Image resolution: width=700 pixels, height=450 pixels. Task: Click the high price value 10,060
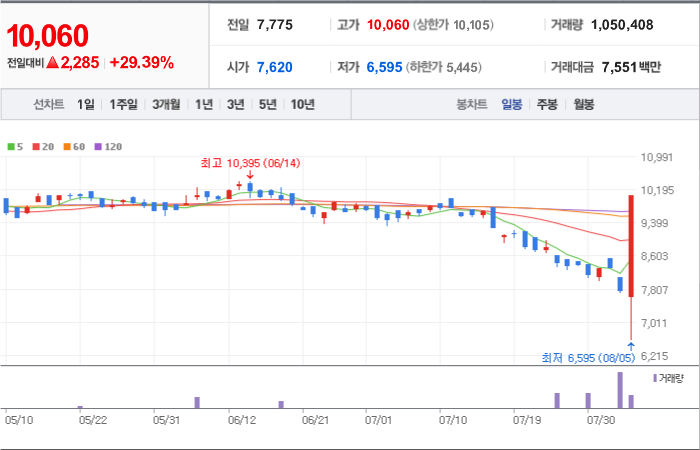pyautogui.click(x=388, y=25)
